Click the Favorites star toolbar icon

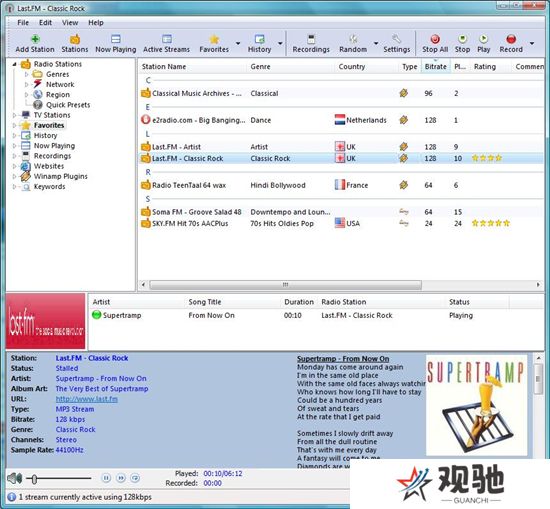click(x=214, y=39)
